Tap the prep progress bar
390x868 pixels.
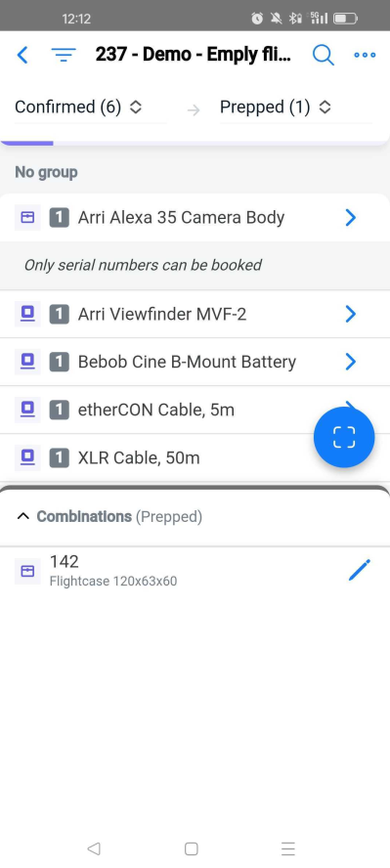coord(195,143)
